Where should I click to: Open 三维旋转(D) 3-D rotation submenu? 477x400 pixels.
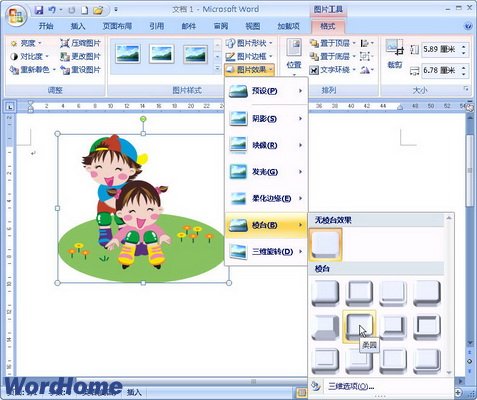tap(266, 252)
